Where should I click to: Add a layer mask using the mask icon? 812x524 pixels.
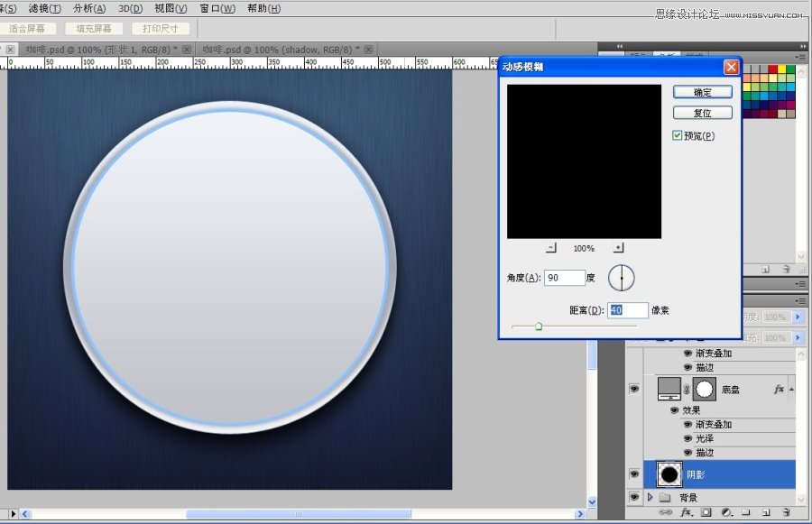[706, 512]
